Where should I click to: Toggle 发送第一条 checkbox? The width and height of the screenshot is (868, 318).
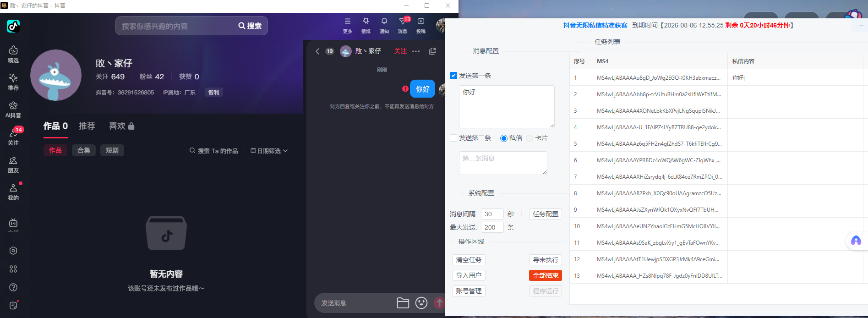pyautogui.click(x=453, y=76)
